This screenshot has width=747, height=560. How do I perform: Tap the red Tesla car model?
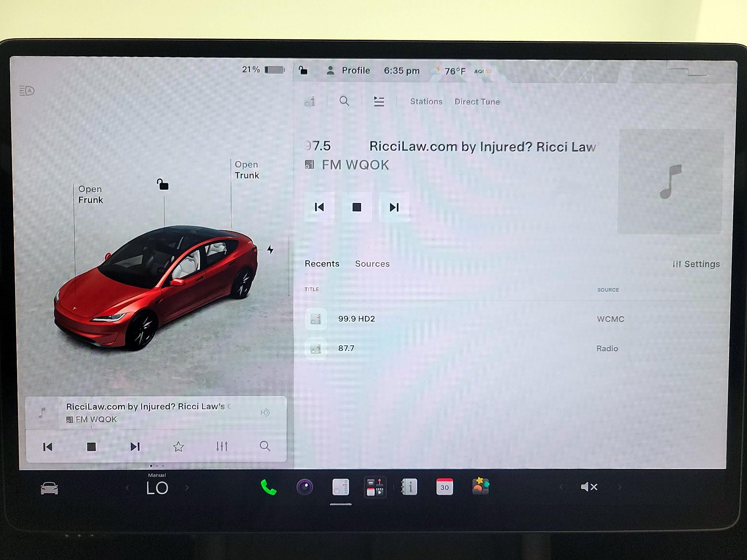click(156, 288)
